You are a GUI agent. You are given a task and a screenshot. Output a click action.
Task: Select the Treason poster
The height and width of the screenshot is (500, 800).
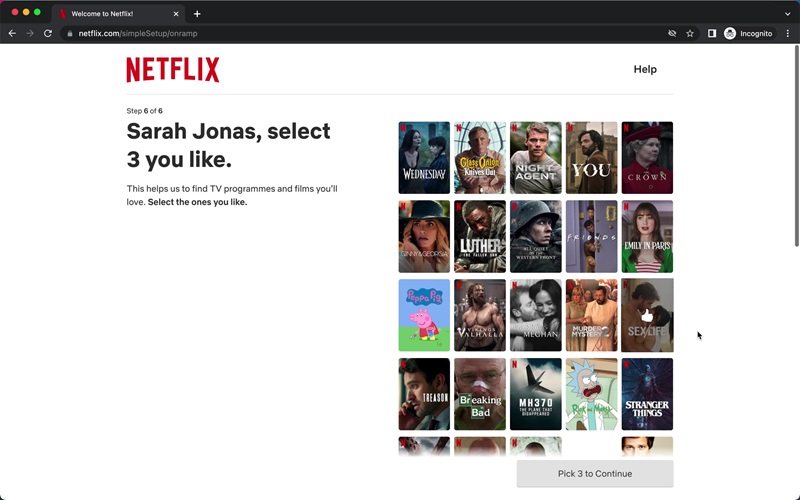(424, 394)
